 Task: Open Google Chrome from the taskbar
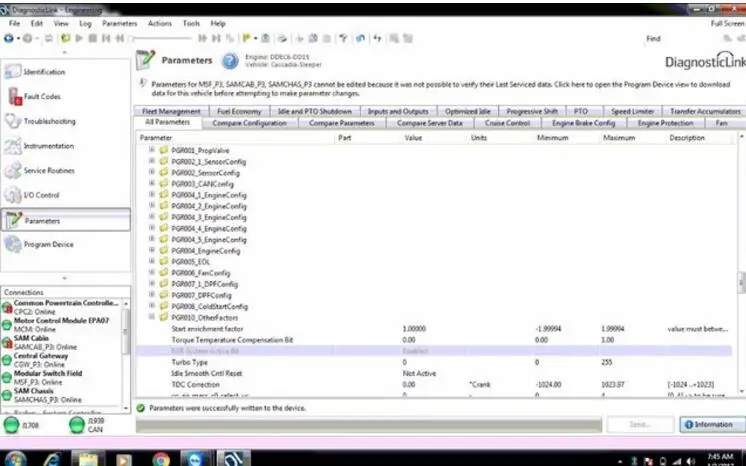161,459
